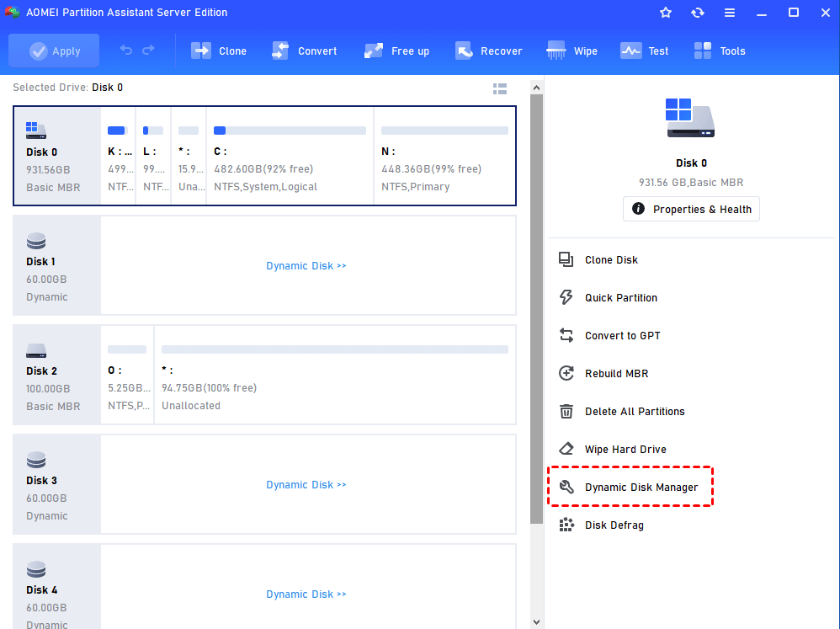Select the Free up tool
This screenshot has height=629, width=840.
pos(397,51)
